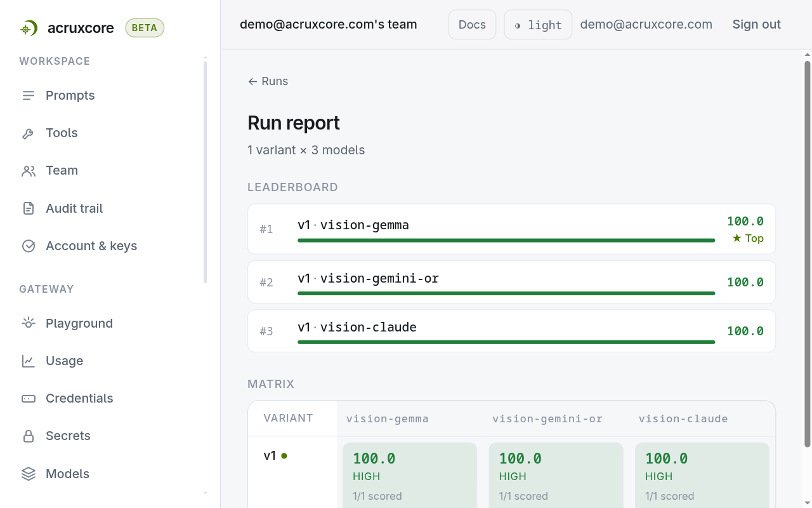Sign out of the account
Screen dimensions: 812x508
[x=757, y=25]
